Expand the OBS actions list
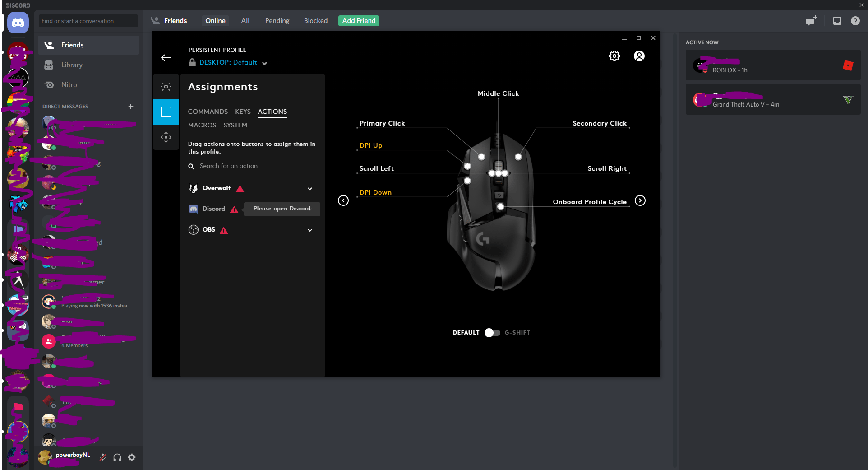 309,230
